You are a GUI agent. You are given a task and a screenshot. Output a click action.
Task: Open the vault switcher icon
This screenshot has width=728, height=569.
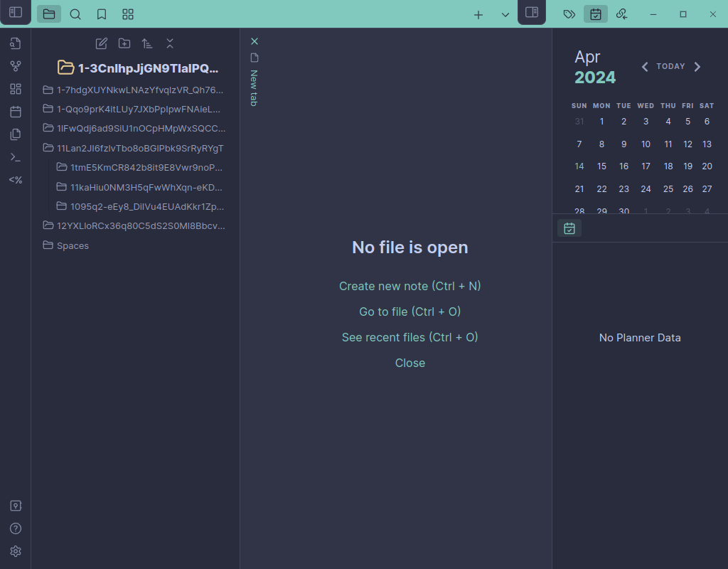coord(16,506)
